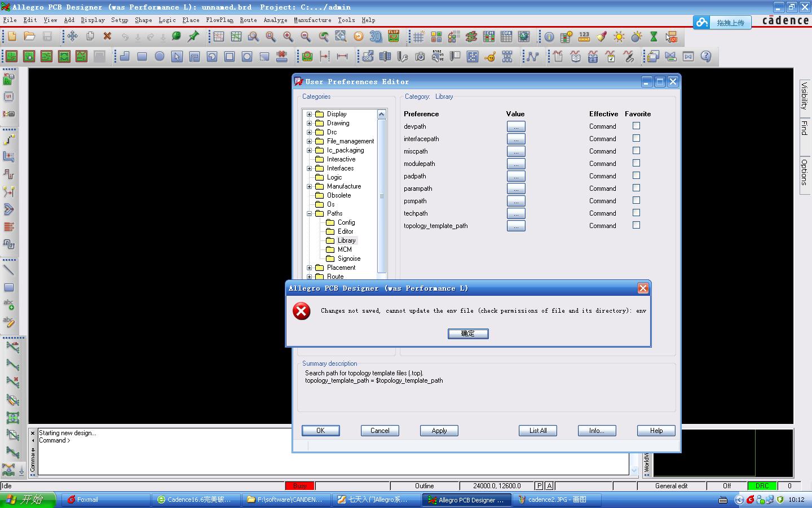
Task: Click the Zoom In magnifier icon
Action: [288, 37]
